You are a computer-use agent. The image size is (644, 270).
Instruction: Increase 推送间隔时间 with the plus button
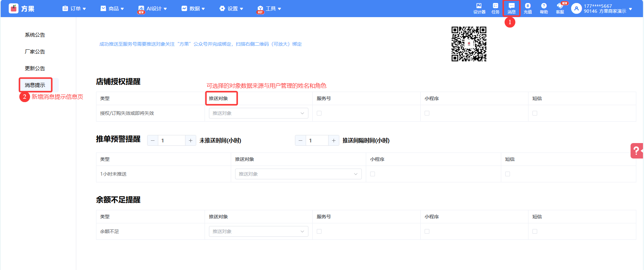tap(334, 140)
